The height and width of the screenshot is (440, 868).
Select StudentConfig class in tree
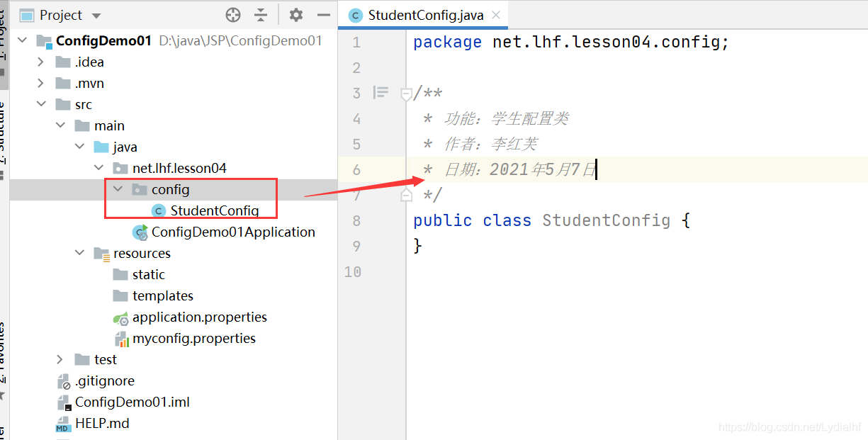[x=214, y=211]
